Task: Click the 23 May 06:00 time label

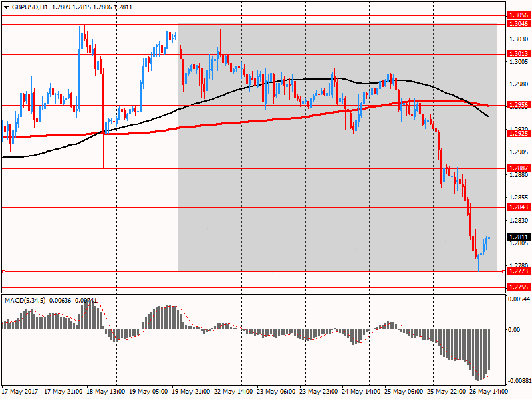Action: click(276, 391)
